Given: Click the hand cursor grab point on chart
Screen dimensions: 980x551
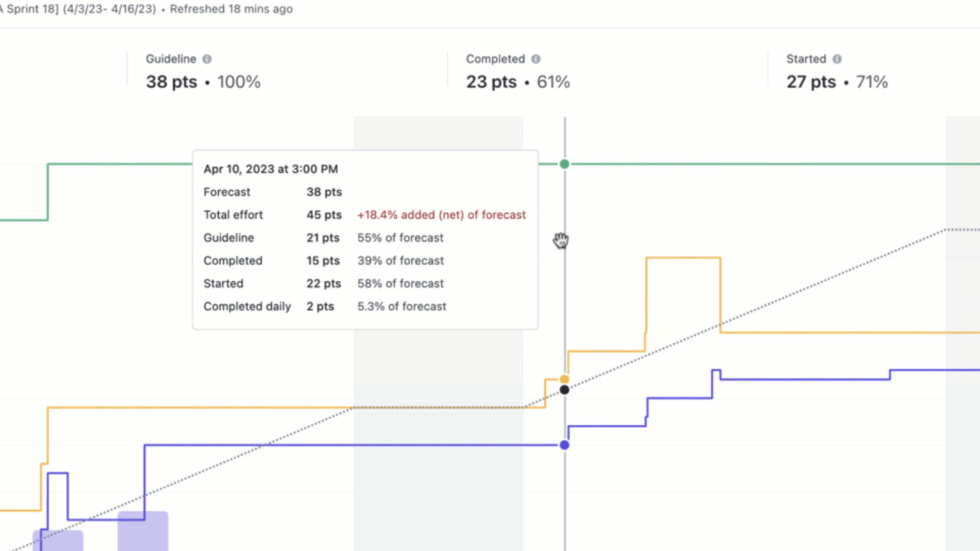Looking at the screenshot, I should coord(561,240).
